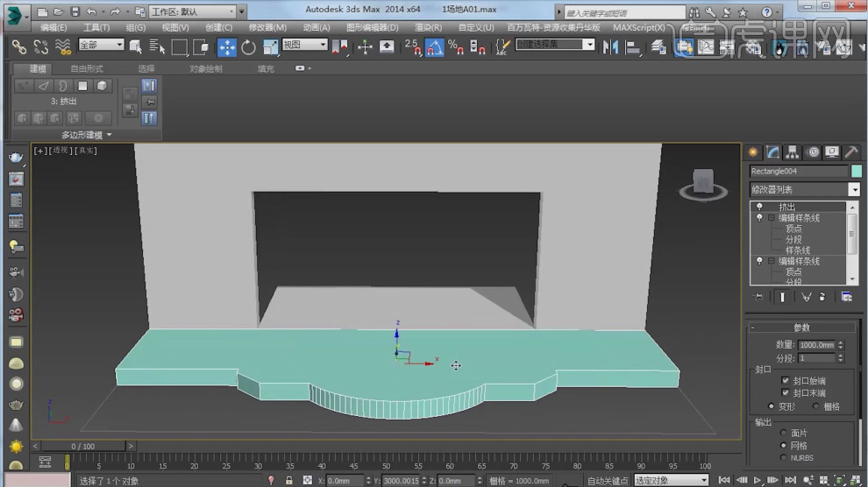Select the 变形 radio button
The image size is (868, 487).
(x=772, y=406)
